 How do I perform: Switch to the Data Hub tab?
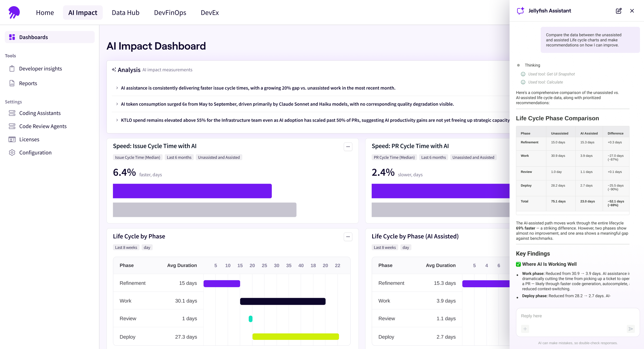125,13
